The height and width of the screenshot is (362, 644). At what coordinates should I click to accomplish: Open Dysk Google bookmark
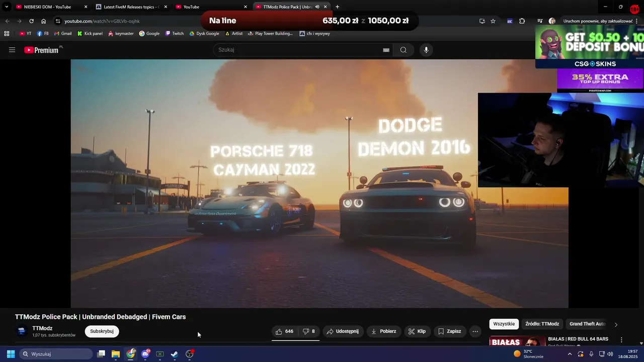204,34
